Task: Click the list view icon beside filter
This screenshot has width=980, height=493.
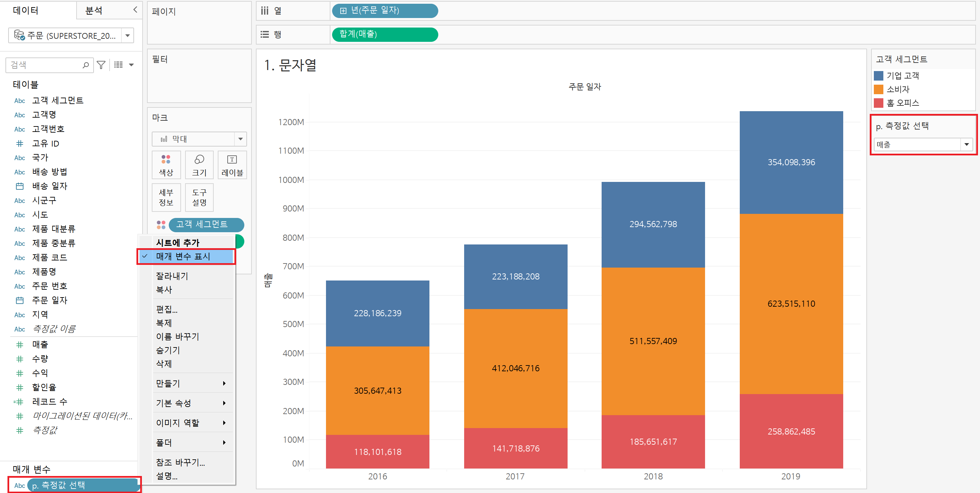Action: [x=118, y=65]
